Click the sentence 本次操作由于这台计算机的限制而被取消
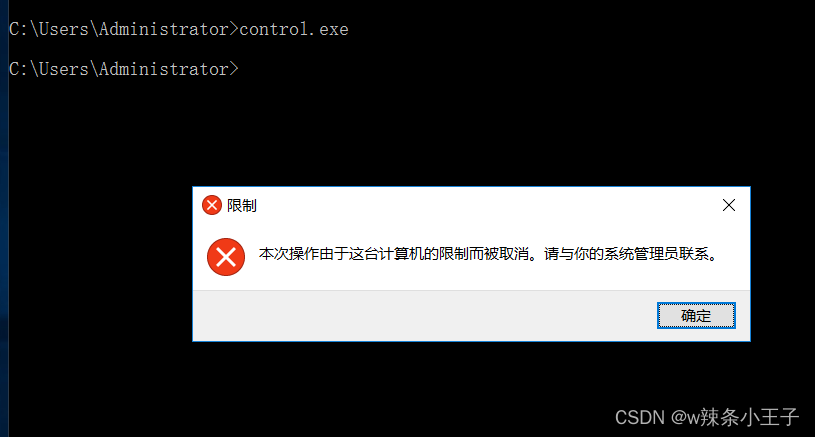815x437 pixels. pos(393,254)
